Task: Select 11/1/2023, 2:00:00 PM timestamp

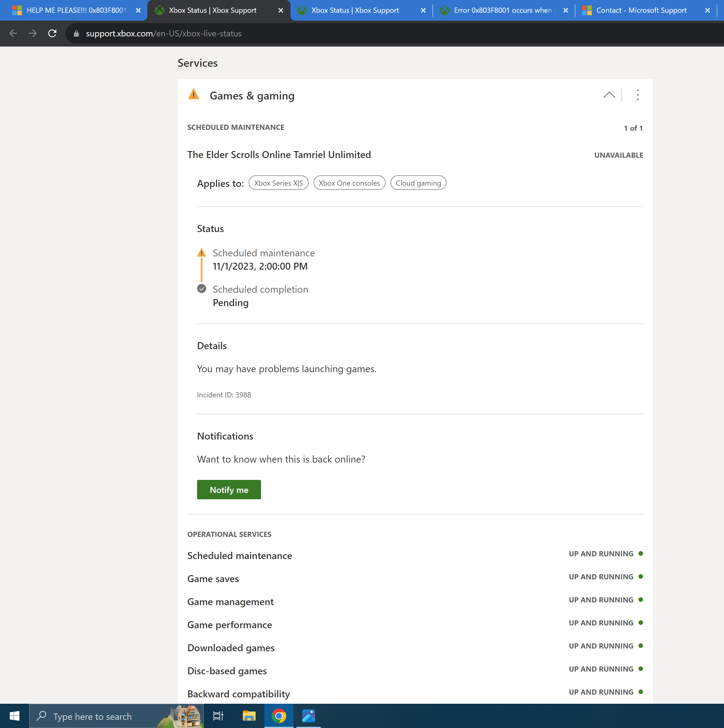Action: click(x=260, y=266)
